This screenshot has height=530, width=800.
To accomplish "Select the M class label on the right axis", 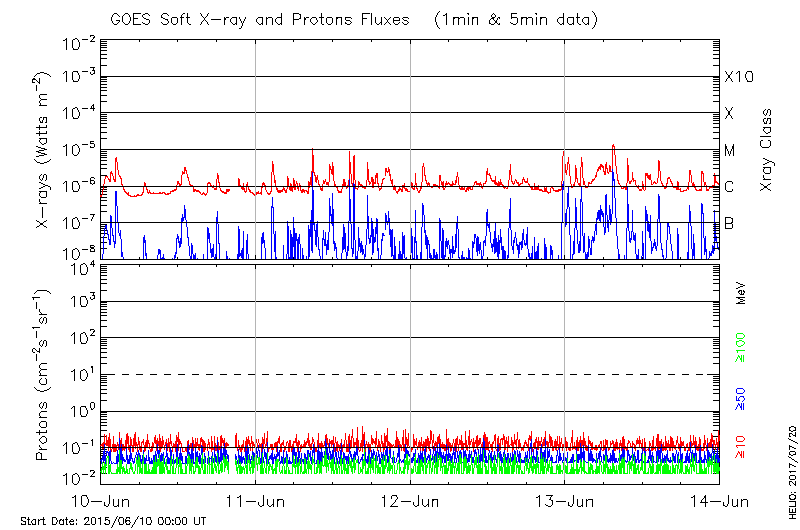I will [x=730, y=151].
